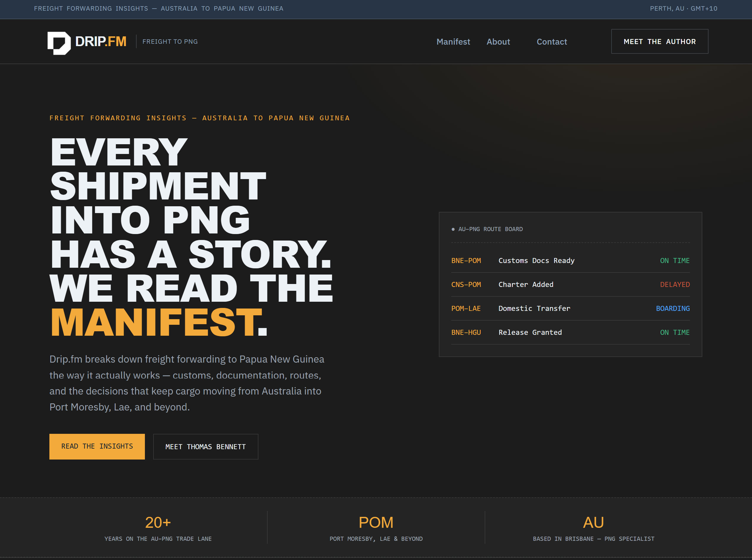Image resolution: width=752 pixels, height=560 pixels.
Task: Click 'Release Granted' in the route board
Action: click(530, 332)
